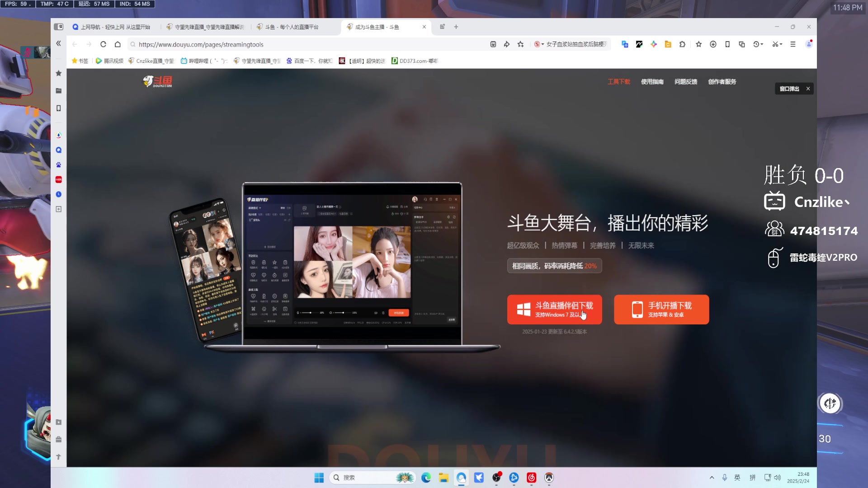Click the floating round widget on right edge
The height and width of the screenshot is (488, 868).
[x=830, y=403]
